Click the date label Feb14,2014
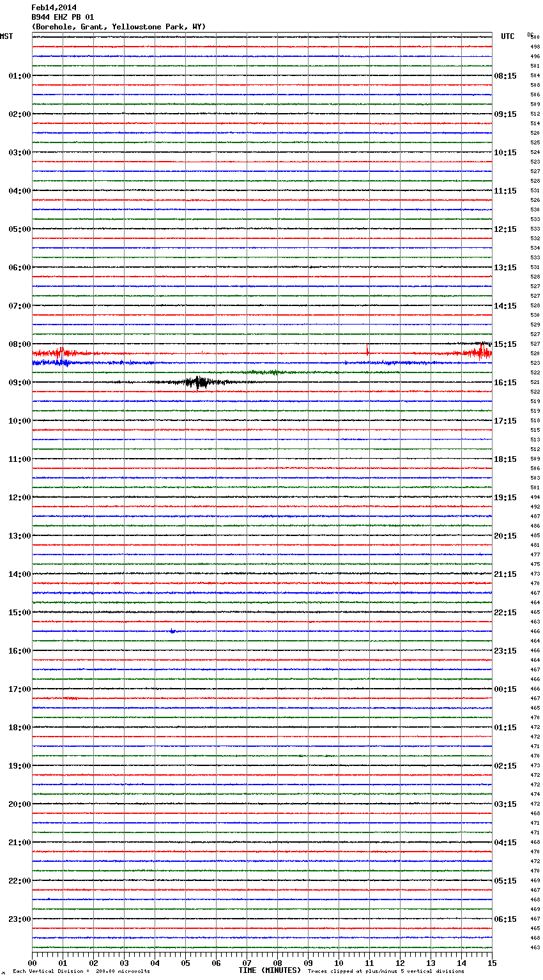543x980 pixels. click(x=54, y=8)
